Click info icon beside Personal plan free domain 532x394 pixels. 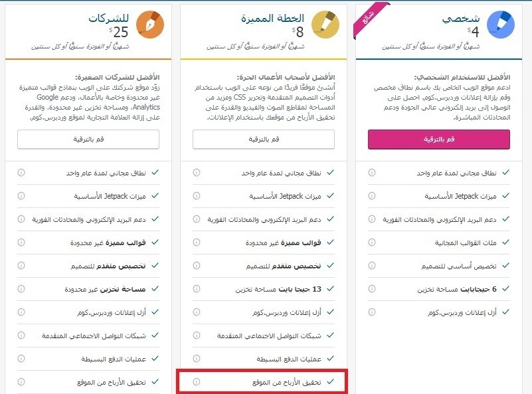click(371, 173)
